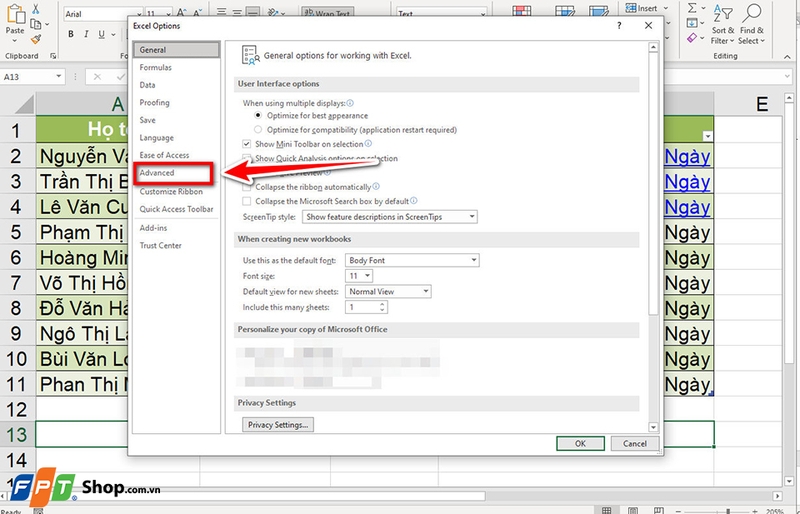Click the Cell Styles icon
Viewport: 800px width, 514px height.
coord(598,10)
